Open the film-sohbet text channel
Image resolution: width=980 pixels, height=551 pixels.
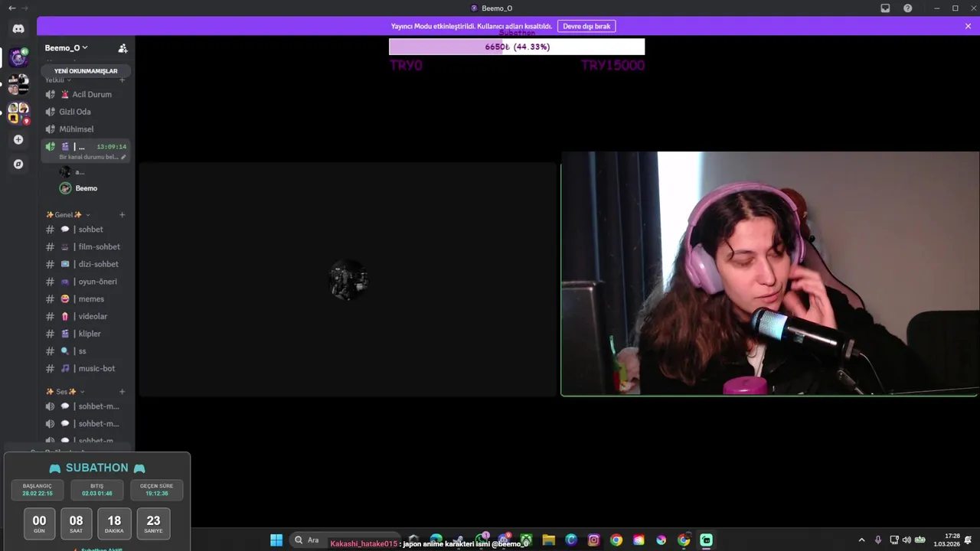pos(86,246)
